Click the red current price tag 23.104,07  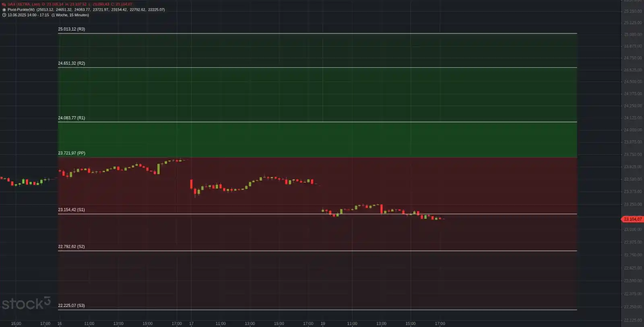(x=632, y=219)
